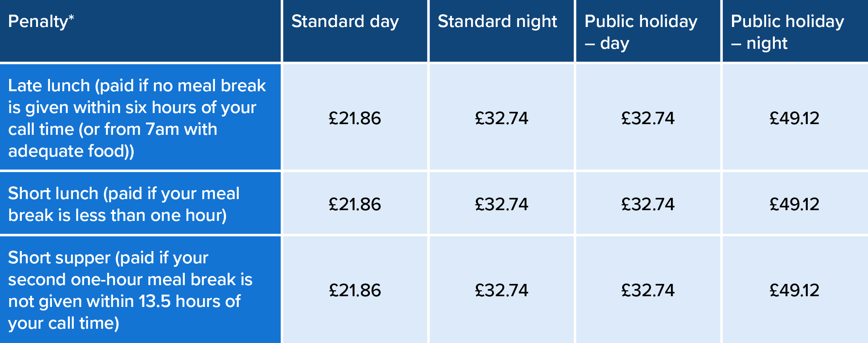Select the Standard day header cell

355,31
